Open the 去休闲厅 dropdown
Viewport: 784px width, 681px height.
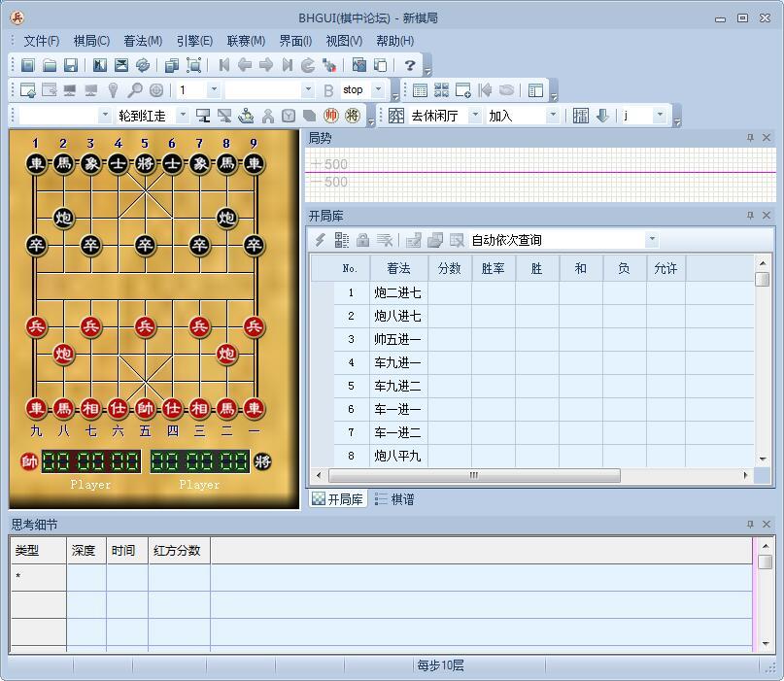pyautogui.click(x=475, y=116)
